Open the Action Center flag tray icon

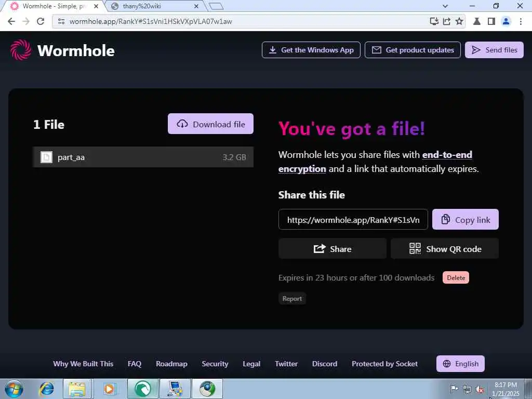click(454, 389)
